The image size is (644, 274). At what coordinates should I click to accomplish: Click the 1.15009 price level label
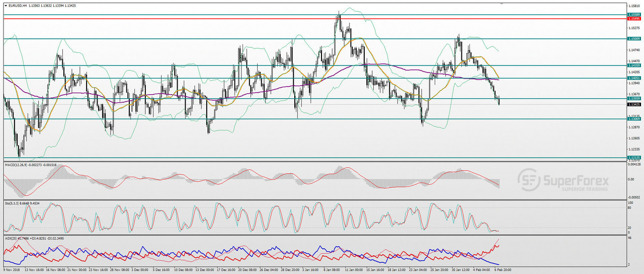pyautogui.click(x=634, y=39)
